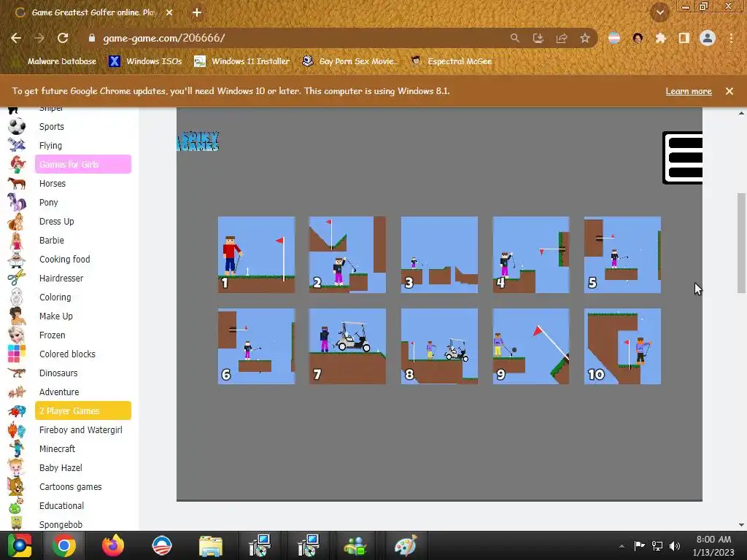Open Pony category
The width and height of the screenshot is (747, 560).
(x=49, y=203)
